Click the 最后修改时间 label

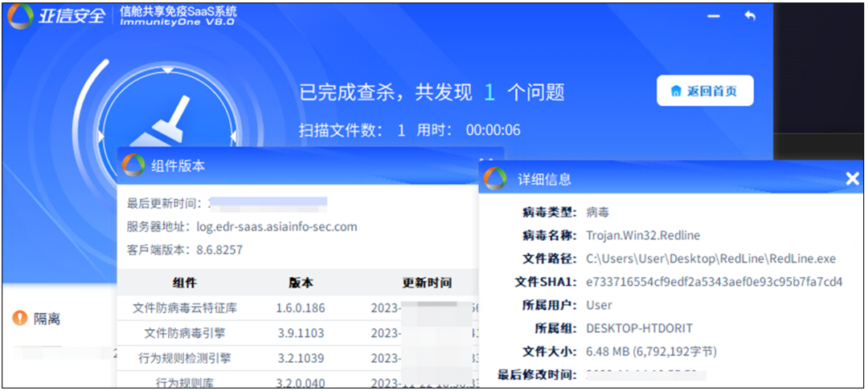point(537,375)
